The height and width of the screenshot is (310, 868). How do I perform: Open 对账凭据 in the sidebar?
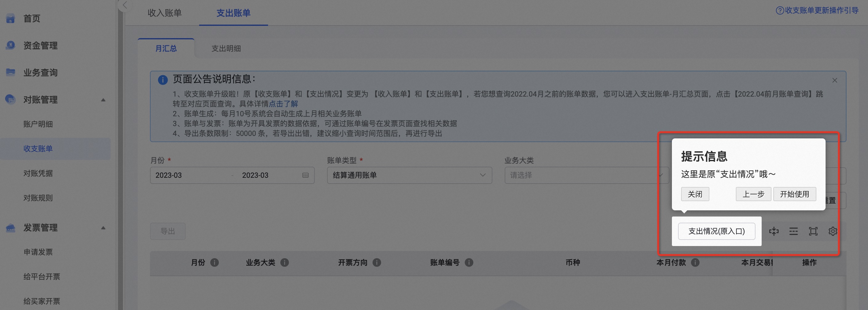[x=38, y=173]
